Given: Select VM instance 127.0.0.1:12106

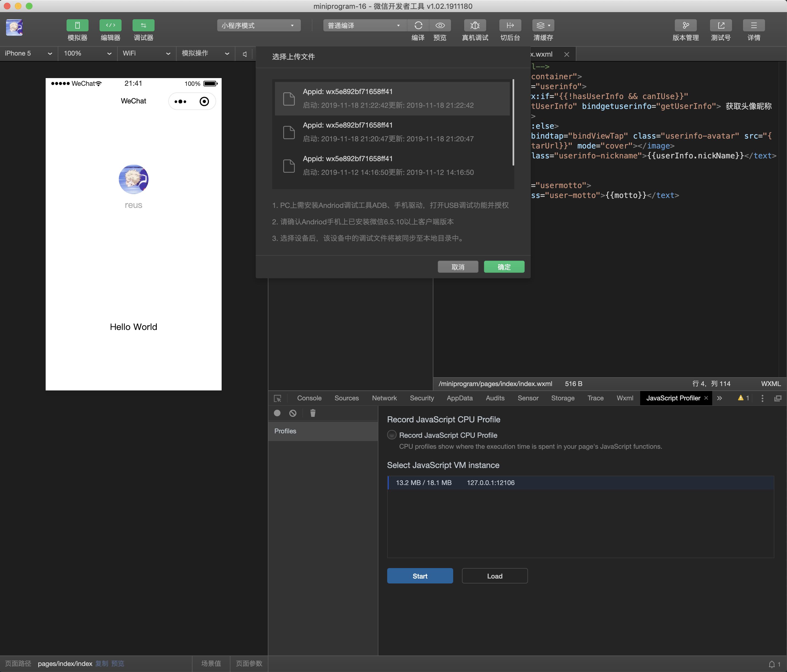Looking at the screenshot, I should pos(580,483).
